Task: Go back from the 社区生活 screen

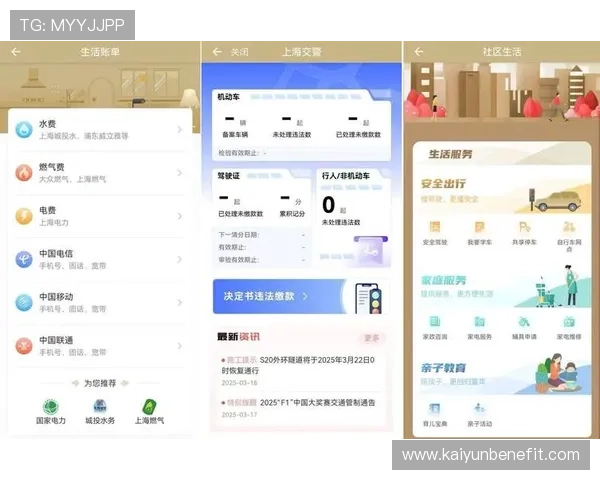Action: click(x=419, y=52)
